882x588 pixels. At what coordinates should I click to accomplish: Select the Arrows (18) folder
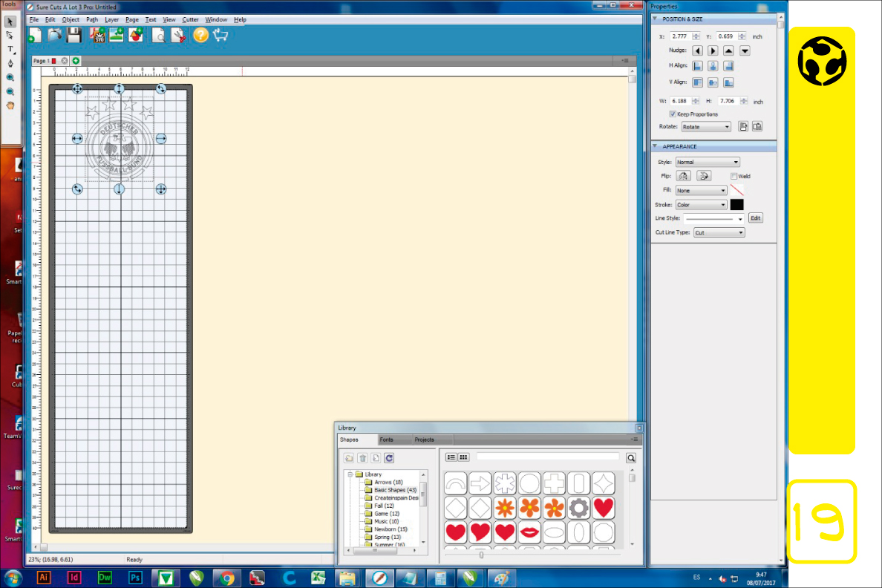[389, 483]
